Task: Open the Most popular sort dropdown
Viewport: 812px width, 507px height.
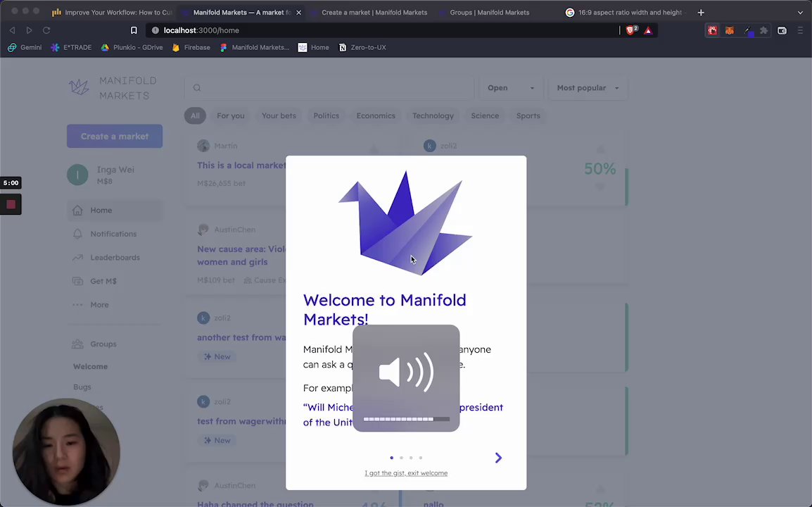Action: [588, 87]
